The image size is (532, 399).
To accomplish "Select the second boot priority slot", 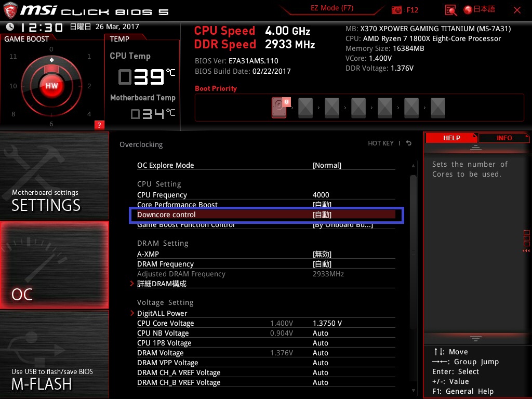I will (x=305, y=108).
